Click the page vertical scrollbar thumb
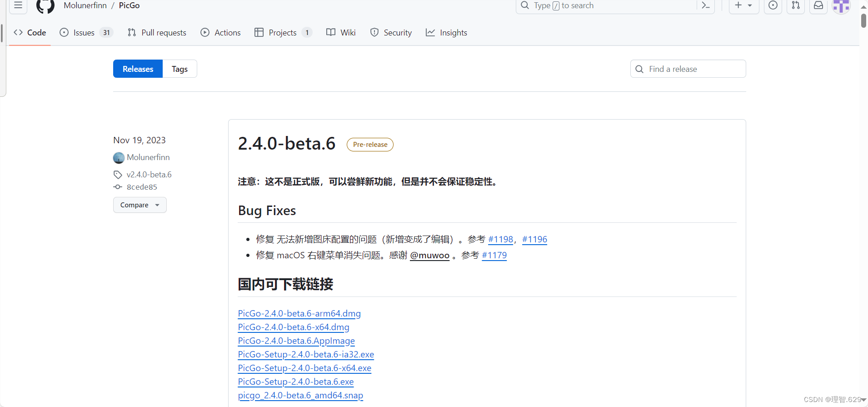The width and height of the screenshot is (868, 407). (x=863, y=20)
